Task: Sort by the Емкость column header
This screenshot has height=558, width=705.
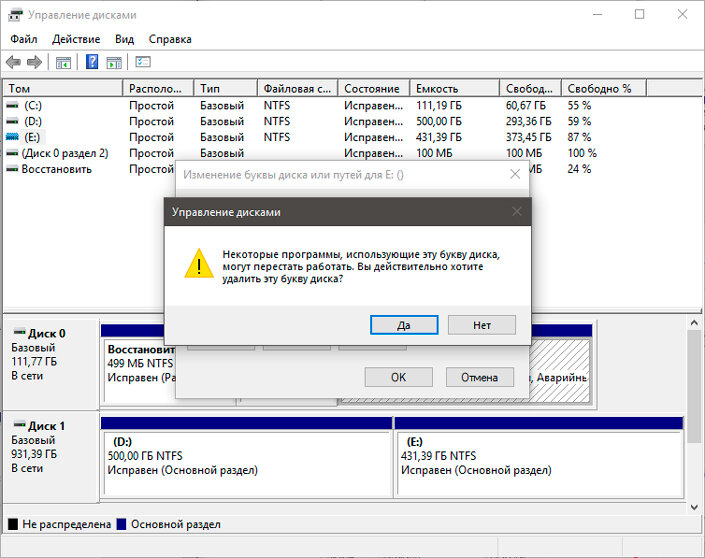Action: (455, 89)
